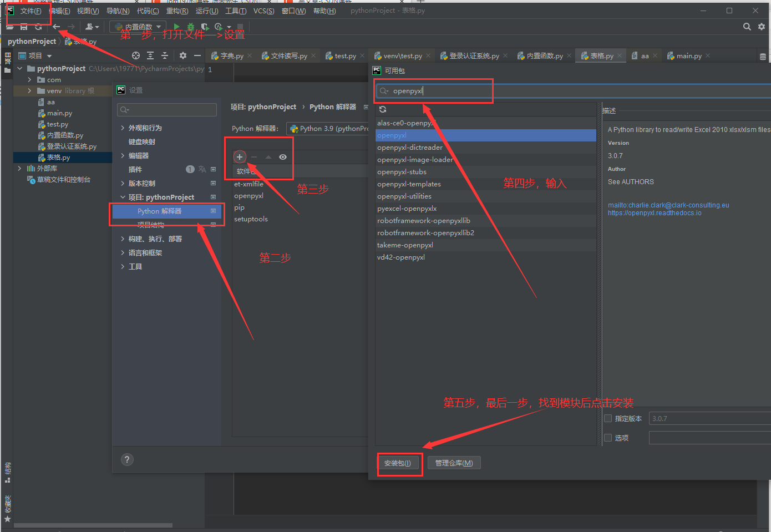Click the upgrade package up-arrow icon
The width and height of the screenshot is (771, 532).
pos(268,157)
